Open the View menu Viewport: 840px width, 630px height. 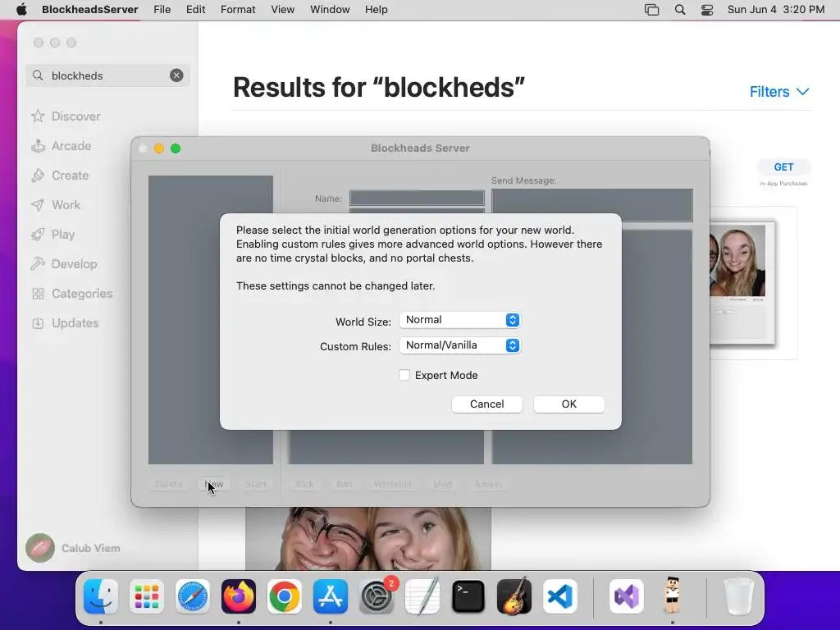282,10
